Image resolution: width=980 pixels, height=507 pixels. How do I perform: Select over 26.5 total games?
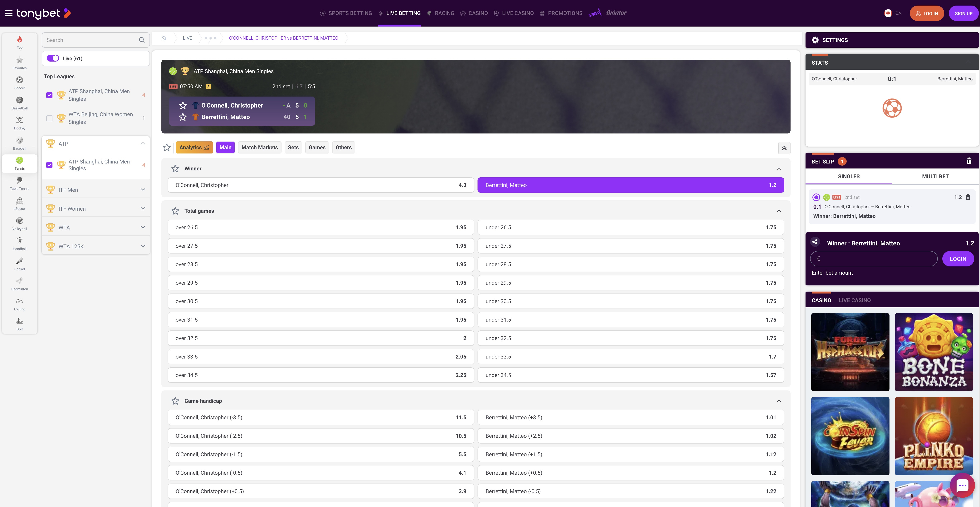pyautogui.click(x=321, y=227)
